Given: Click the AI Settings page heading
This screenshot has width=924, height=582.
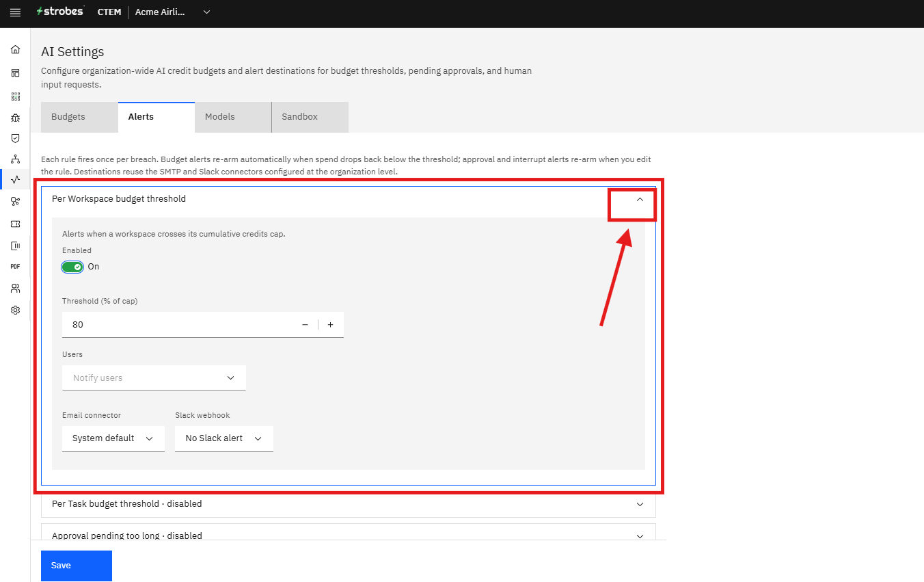Looking at the screenshot, I should [x=72, y=52].
